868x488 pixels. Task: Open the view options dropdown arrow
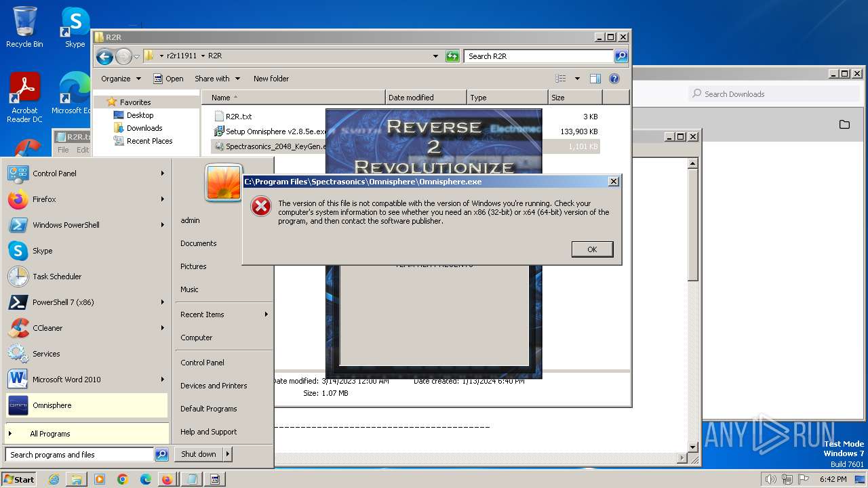pyautogui.click(x=577, y=79)
